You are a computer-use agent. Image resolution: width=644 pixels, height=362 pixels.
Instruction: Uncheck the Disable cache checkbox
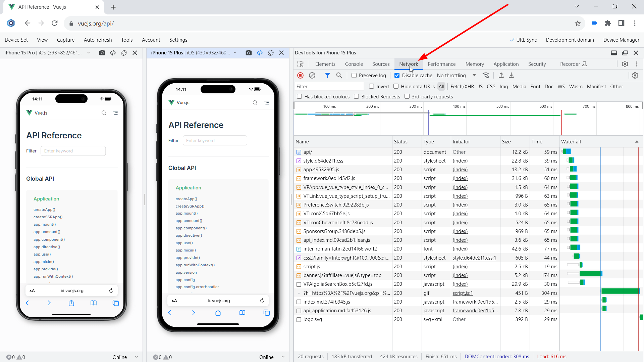[x=397, y=76]
